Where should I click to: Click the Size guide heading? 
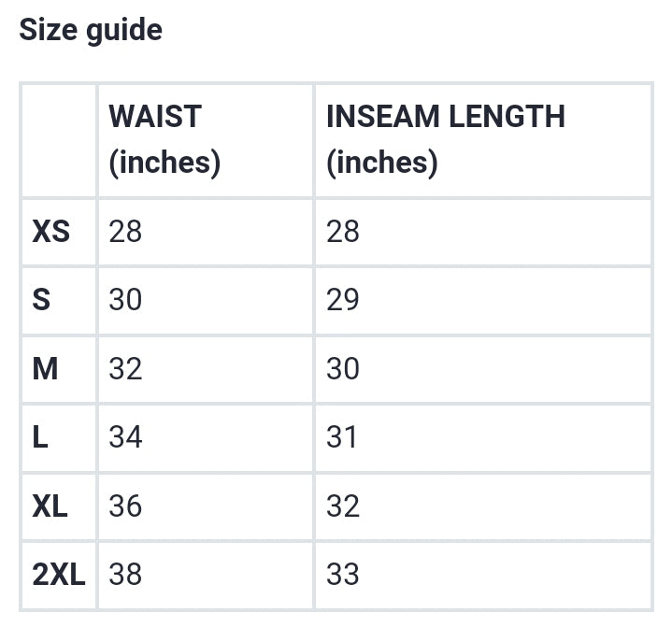(x=91, y=31)
